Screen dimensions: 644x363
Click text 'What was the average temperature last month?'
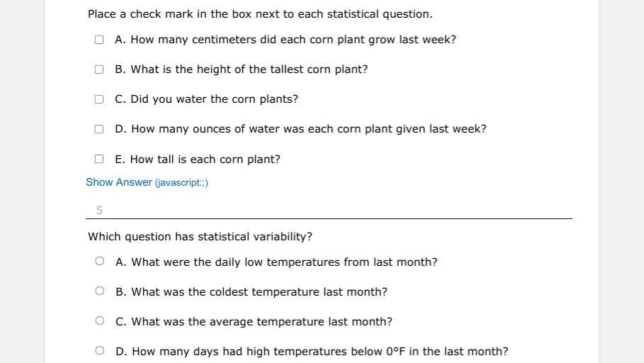point(261,321)
